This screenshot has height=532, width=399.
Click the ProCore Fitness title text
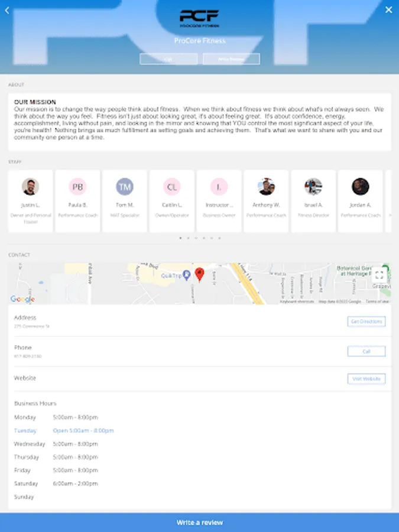[x=200, y=41]
